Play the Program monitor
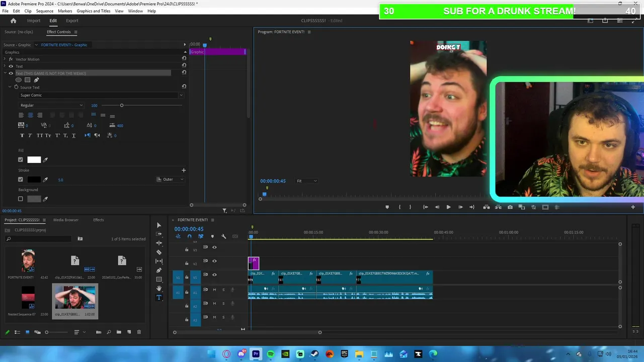Image resolution: width=644 pixels, height=362 pixels. click(448, 207)
